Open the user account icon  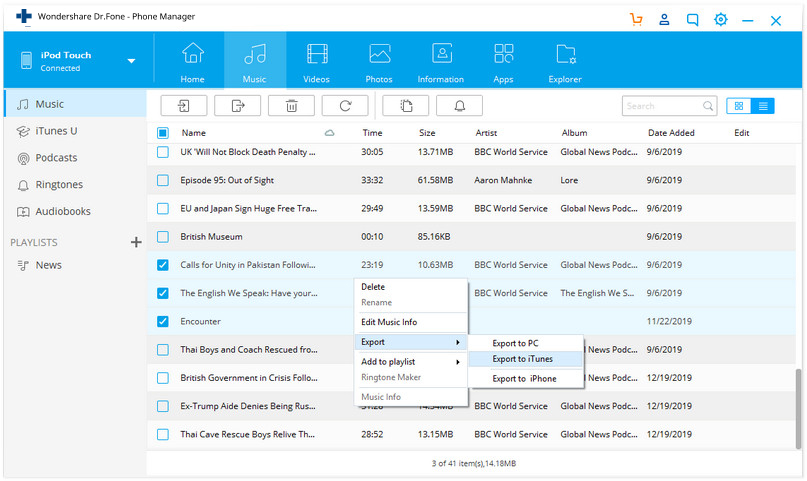coord(664,20)
